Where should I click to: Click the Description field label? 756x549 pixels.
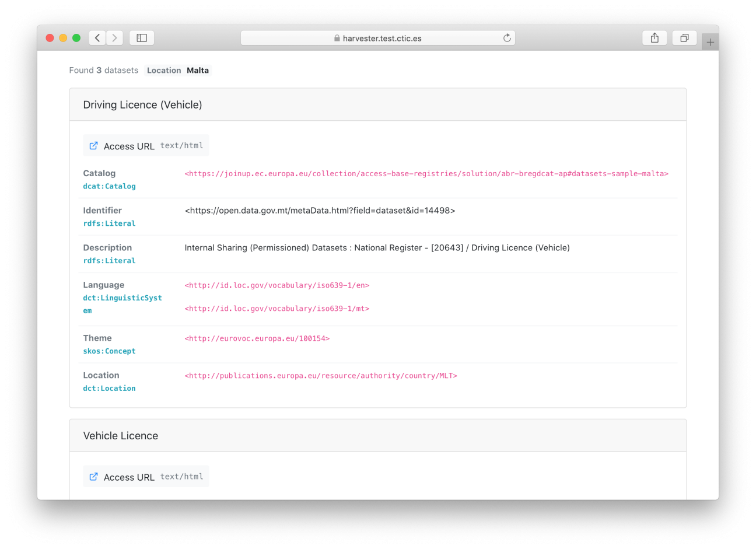click(107, 248)
